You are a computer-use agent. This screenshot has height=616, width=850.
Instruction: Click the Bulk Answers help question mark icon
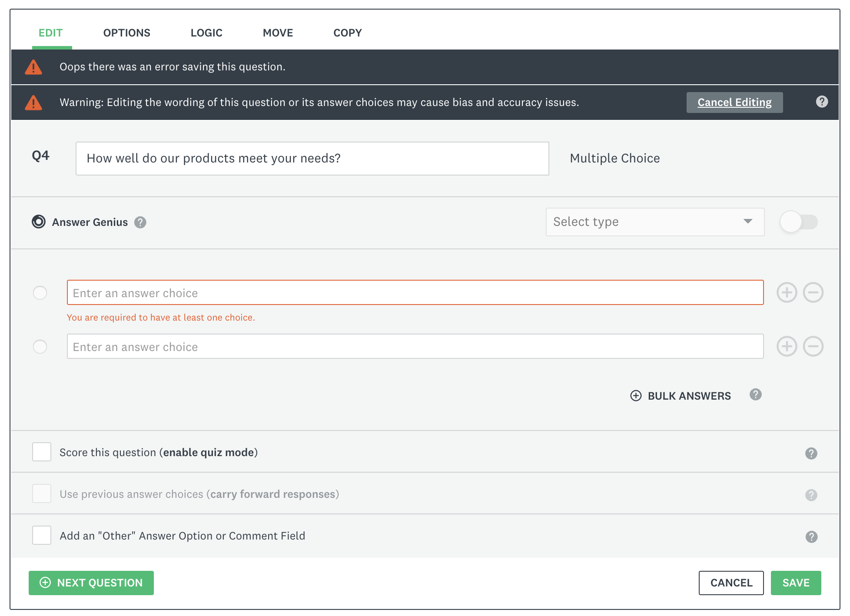click(x=756, y=395)
